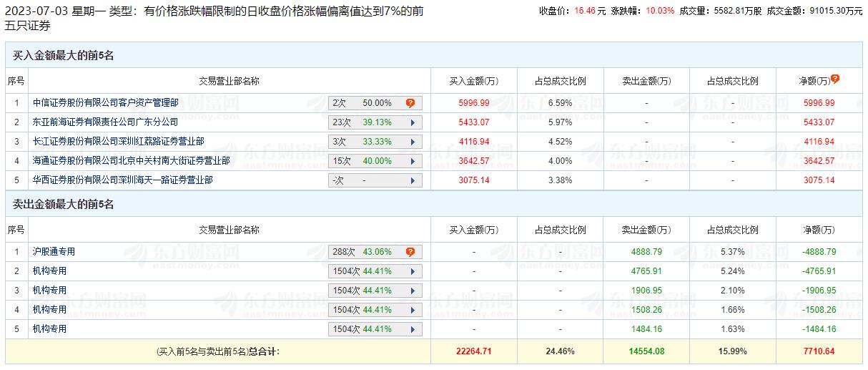Click the 买入金额最大的前5名 section header

[64, 56]
